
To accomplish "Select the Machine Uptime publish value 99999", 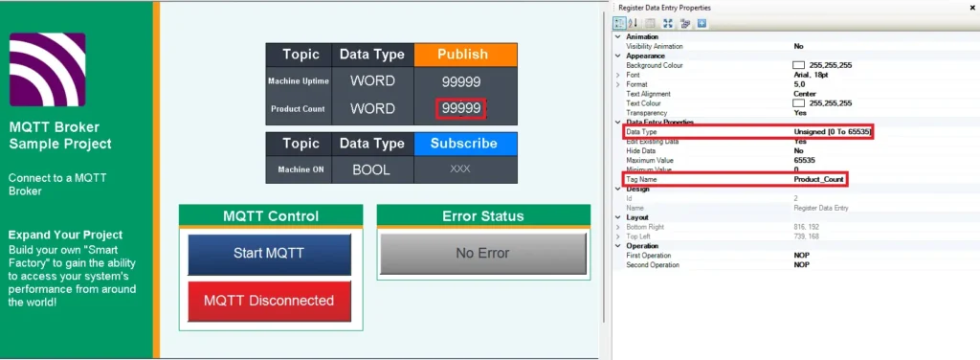I will coord(461,81).
